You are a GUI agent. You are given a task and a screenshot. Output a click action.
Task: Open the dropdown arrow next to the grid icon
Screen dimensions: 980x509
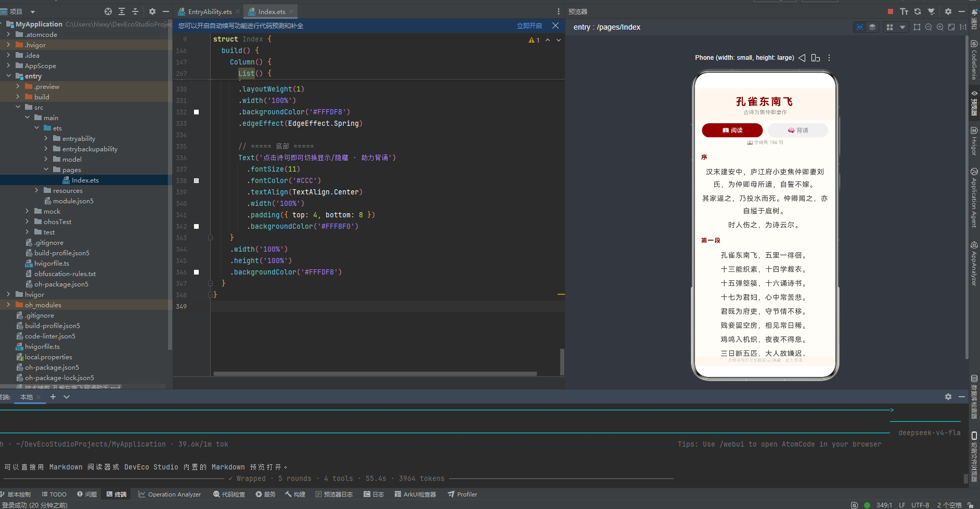[902, 27]
